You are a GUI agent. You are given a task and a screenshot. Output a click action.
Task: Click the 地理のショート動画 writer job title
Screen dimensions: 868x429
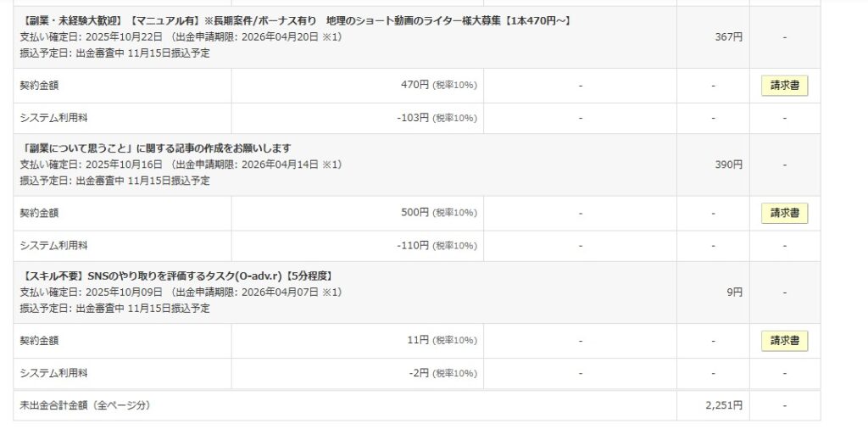pos(294,20)
